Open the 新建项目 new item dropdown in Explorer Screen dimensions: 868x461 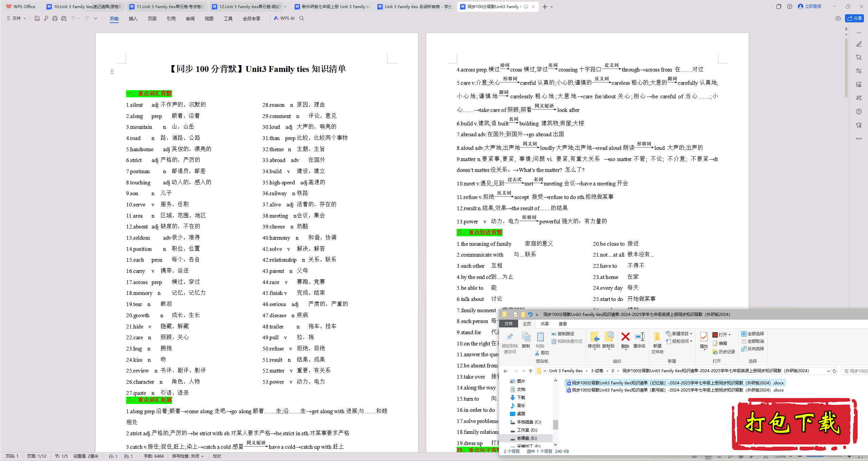click(679, 334)
